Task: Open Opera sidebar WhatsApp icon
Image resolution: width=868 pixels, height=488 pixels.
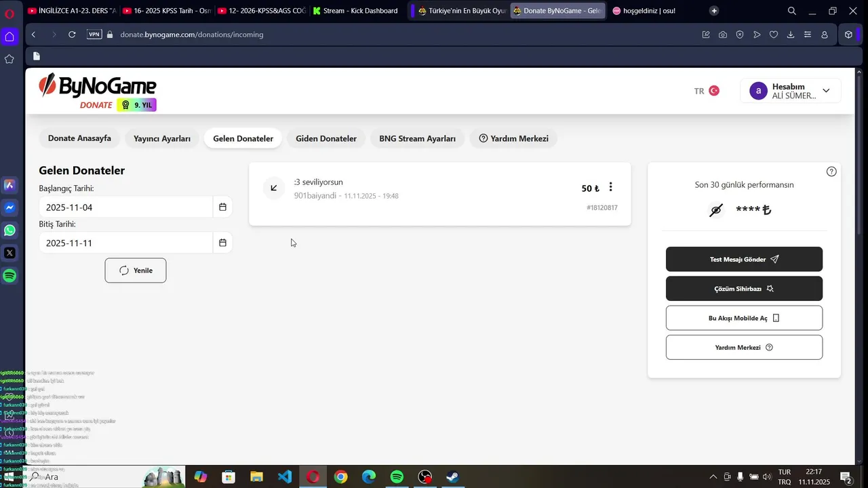Action: click(9, 230)
